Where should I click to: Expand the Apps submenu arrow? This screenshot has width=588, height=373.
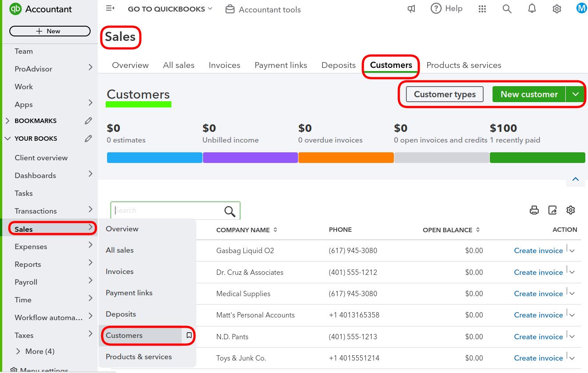[91, 103]
